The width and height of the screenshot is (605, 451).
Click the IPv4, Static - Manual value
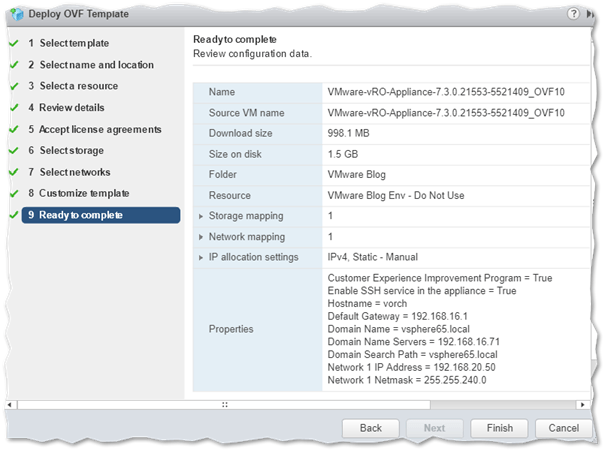(373, 257)
